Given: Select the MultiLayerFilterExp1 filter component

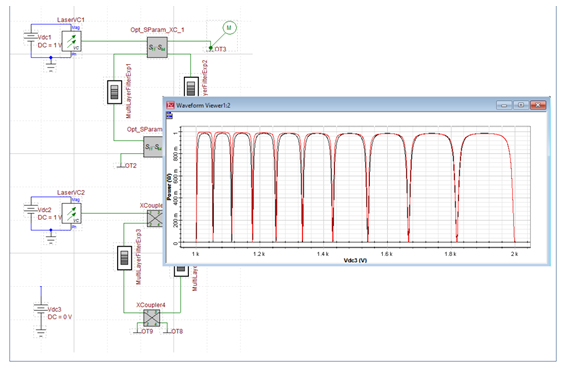Looking at the screenshot, I should click(x=115, y=92).
